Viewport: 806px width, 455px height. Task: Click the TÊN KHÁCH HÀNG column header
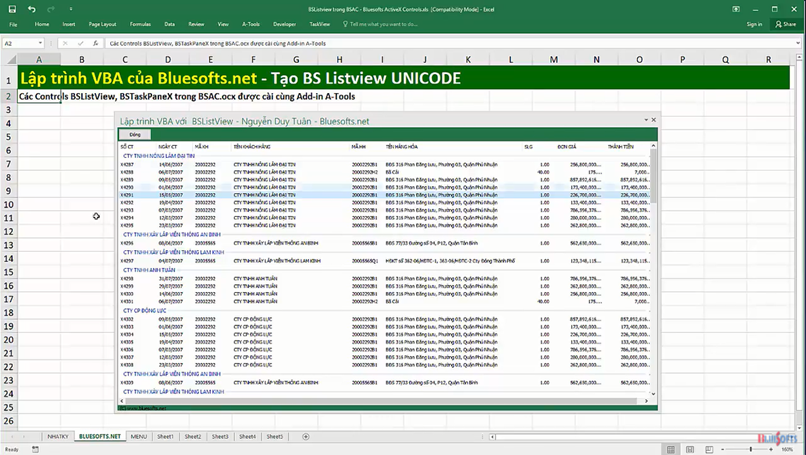pos(252,147)
